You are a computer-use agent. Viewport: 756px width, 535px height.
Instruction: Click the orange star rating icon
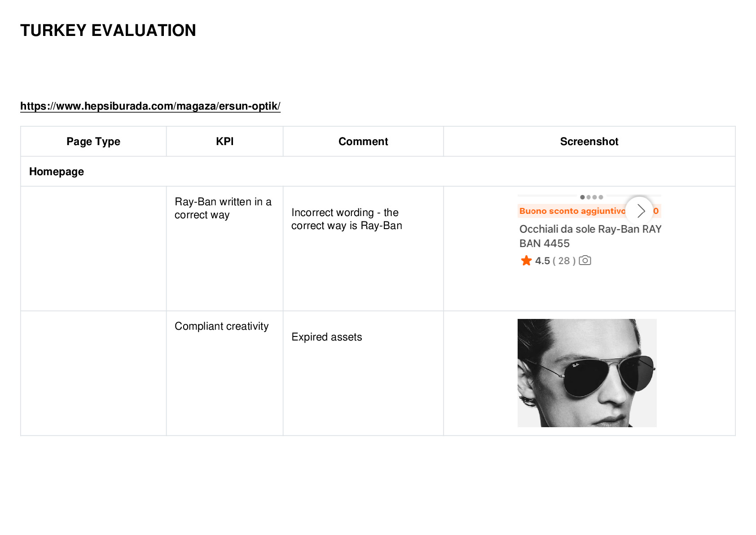click(x=526, y=261)
